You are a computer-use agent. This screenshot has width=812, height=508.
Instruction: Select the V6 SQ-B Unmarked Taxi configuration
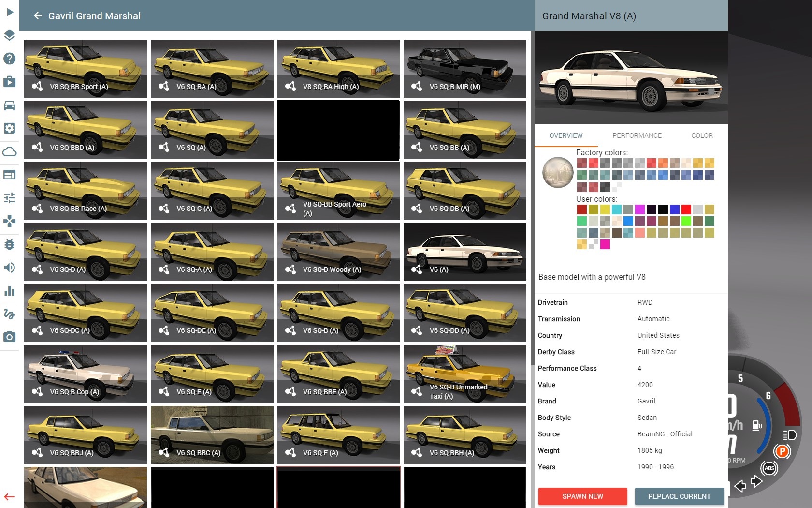(x=465, y=374)
